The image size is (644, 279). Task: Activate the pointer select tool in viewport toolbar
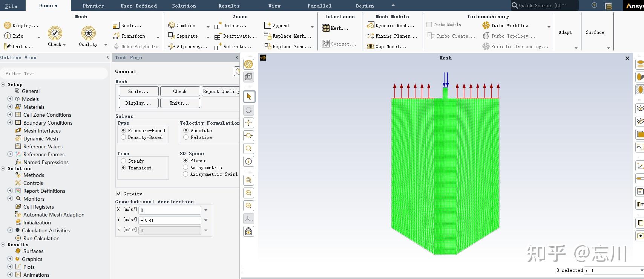click(x=249, y=97)
